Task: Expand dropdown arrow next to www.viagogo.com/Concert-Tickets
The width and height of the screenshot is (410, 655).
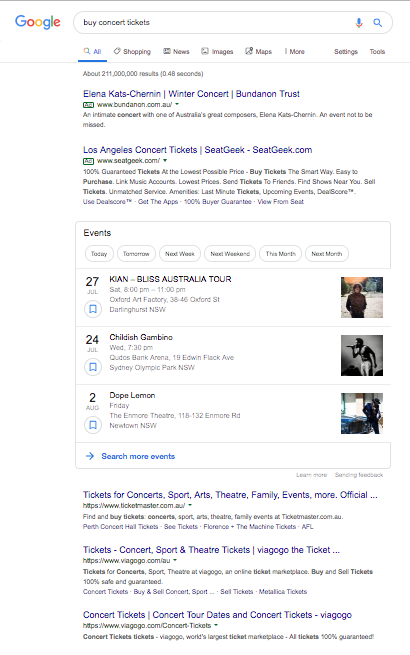Action: (216, 625)
